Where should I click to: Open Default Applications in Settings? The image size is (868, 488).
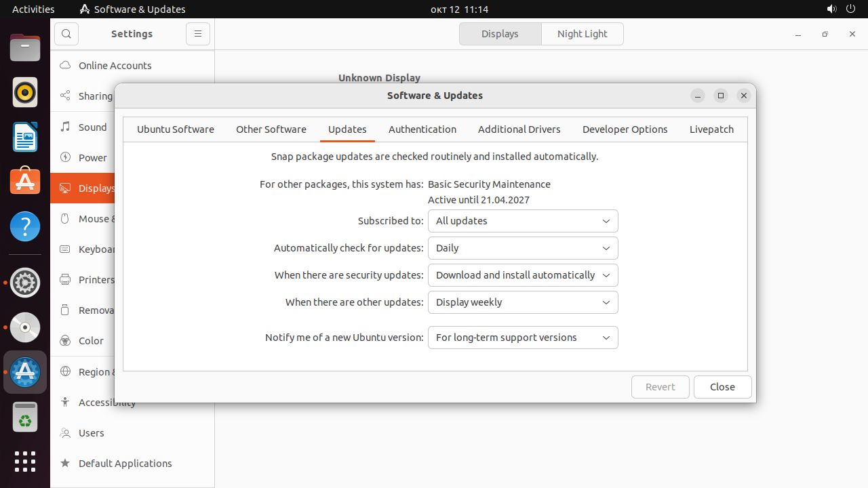132,463
